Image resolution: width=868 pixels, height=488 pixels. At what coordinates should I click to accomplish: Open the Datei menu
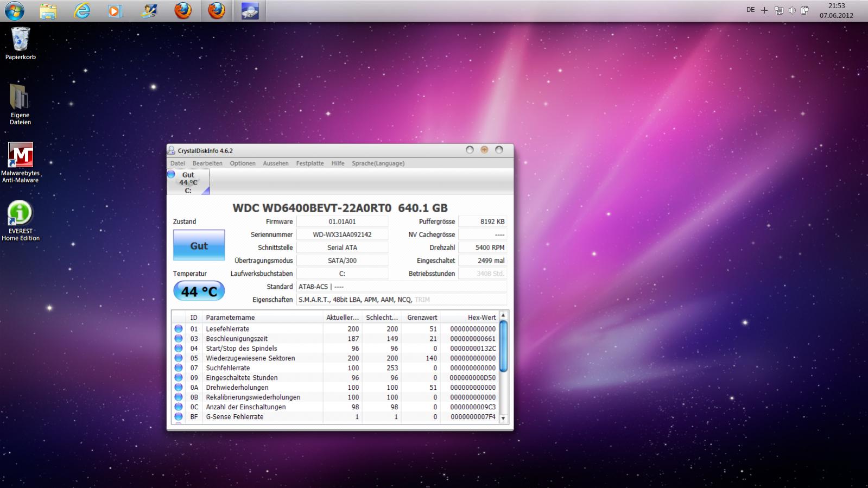click(178, 163)
